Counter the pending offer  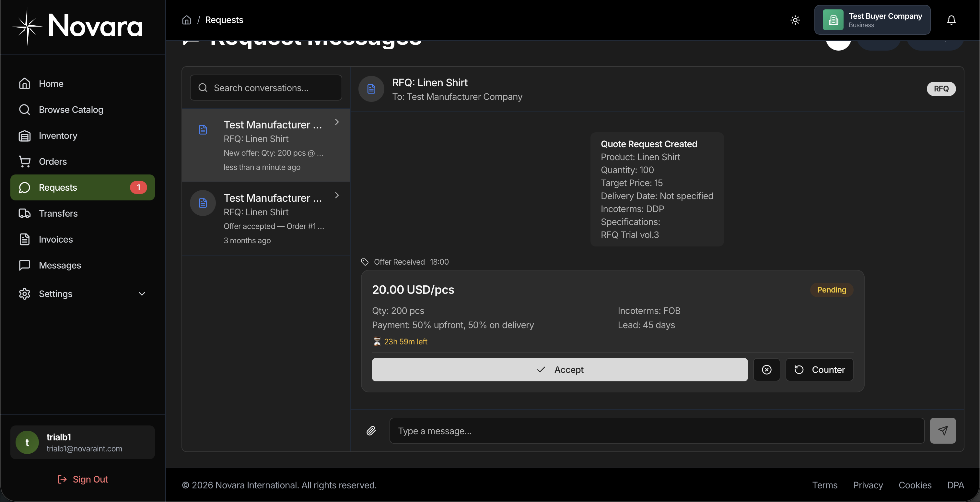point(820,370)
